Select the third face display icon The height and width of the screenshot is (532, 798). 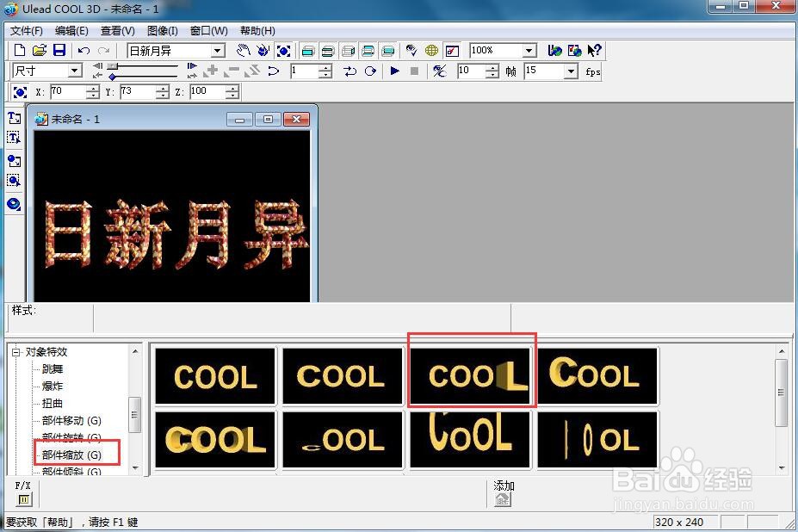click(349, 51)
